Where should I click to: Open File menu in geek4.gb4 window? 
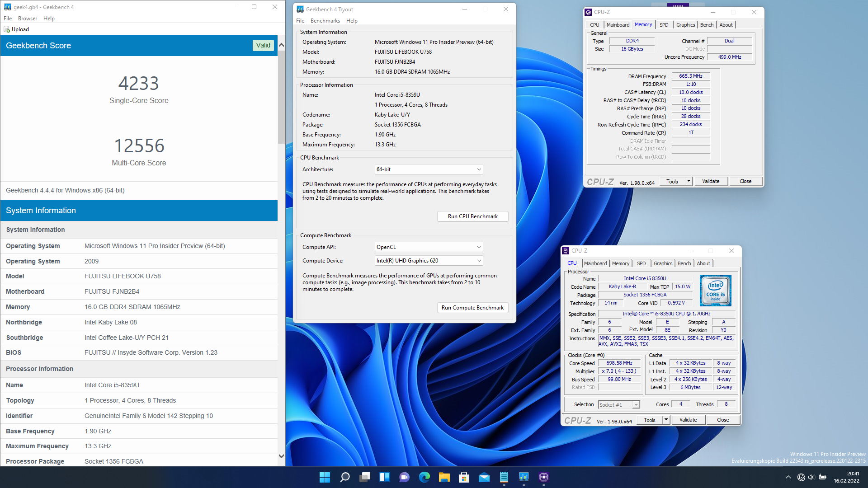(8, 19)
